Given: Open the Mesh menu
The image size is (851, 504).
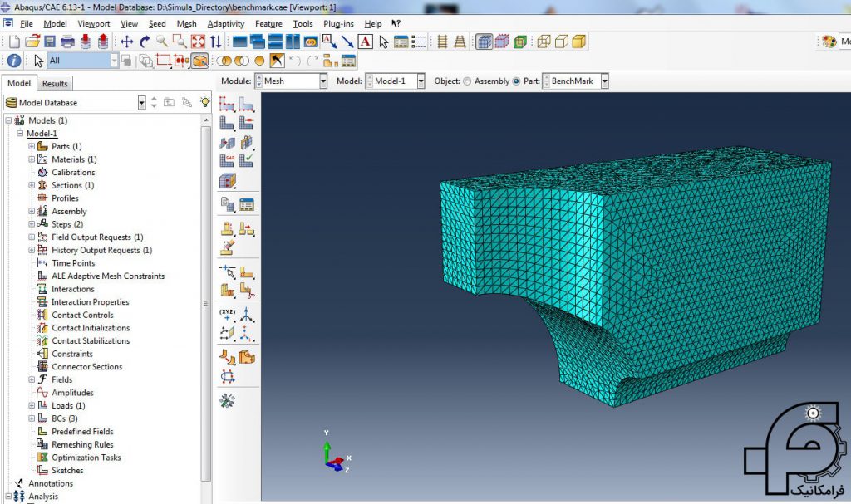Looking at the screenshot, I should pos(187,24).
